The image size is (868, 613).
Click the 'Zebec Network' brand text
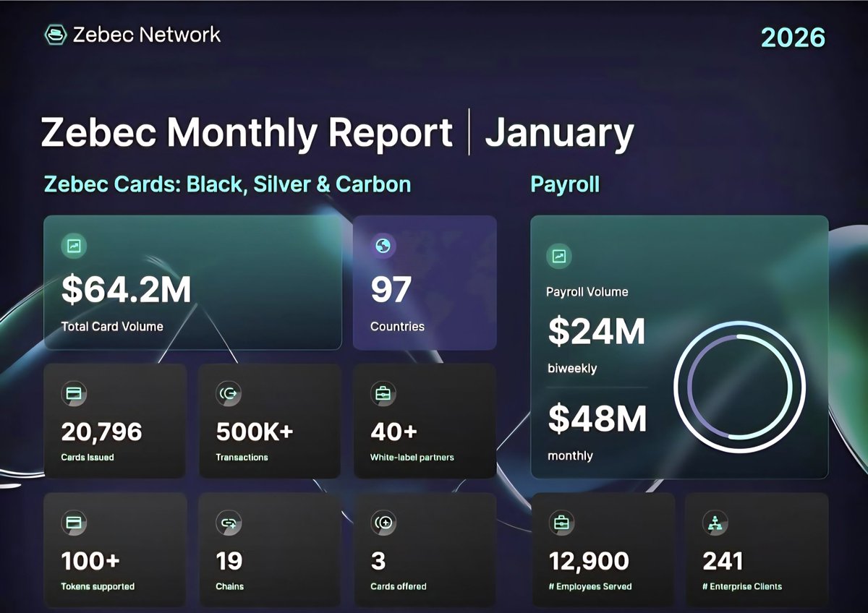click(147, 34)
